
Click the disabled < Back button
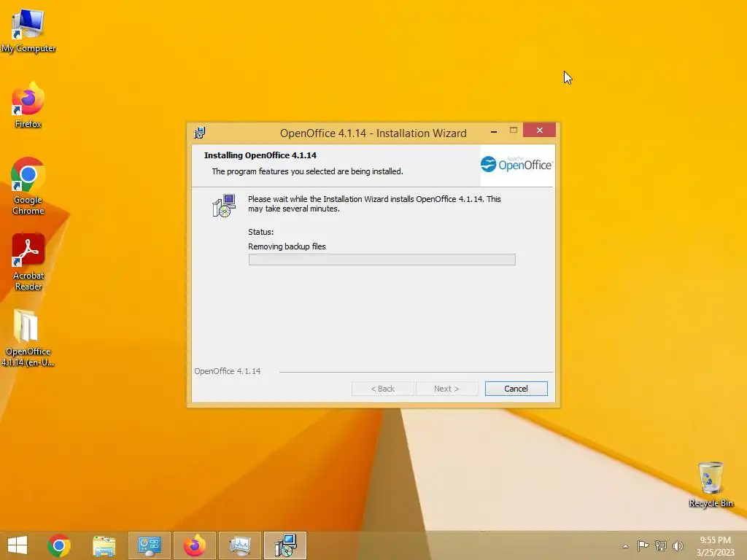pos(382,389)
